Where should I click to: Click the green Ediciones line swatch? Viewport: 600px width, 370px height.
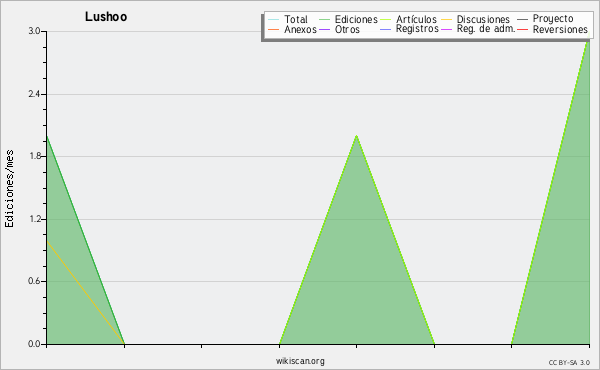[324, 20]
